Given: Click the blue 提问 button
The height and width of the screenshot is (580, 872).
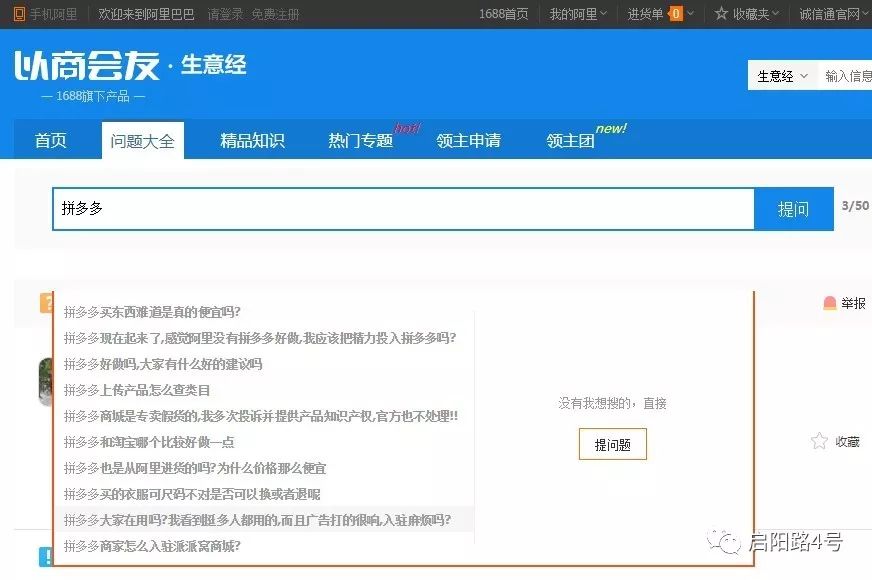Looking at the screenshot, I should tap(794, 209).
